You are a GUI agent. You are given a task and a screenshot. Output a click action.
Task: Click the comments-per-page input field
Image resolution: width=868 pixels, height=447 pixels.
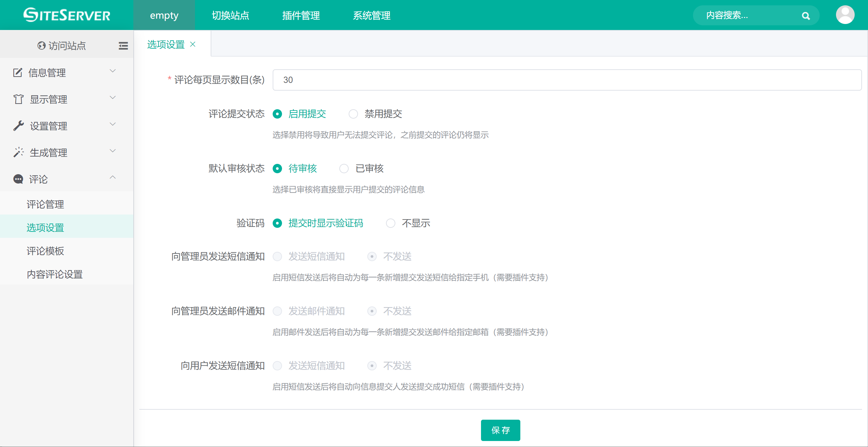567,80
